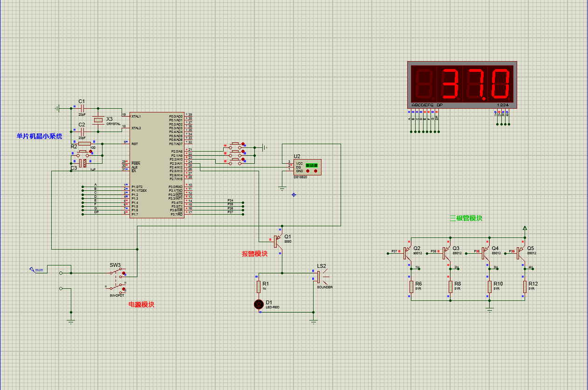Screen dimensions: 588x390
Task: Click the R12 51R resistor
Action: (x=525, y=286)
